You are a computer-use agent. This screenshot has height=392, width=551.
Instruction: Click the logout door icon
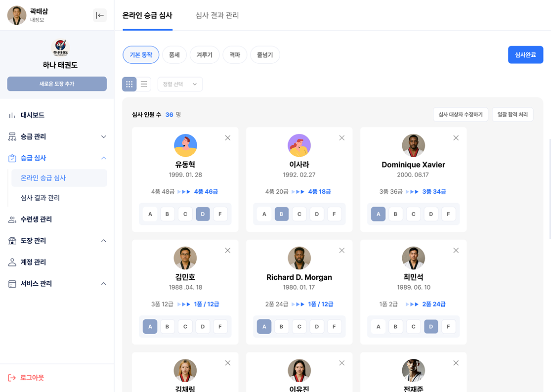tap(12, 378)
